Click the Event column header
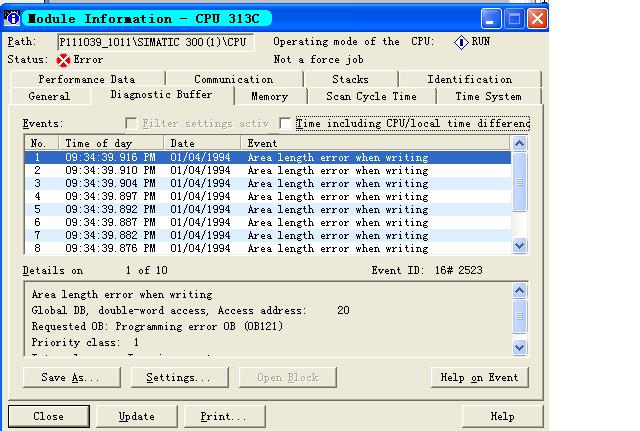Image resolution: width=640 pixels, height=431 pixels. [375, 143]
